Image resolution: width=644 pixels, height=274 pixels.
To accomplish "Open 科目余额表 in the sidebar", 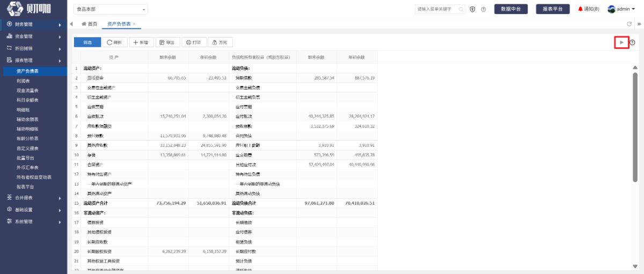I will pyautogui.click(x=27, y=100).
